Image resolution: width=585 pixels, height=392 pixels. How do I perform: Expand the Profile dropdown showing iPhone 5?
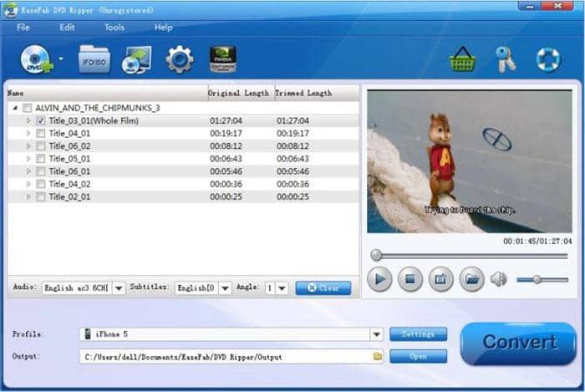[x=376, y=334]
